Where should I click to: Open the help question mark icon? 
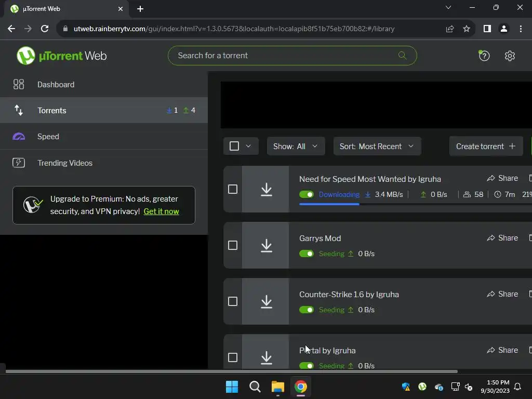click(x=484, y=55)
